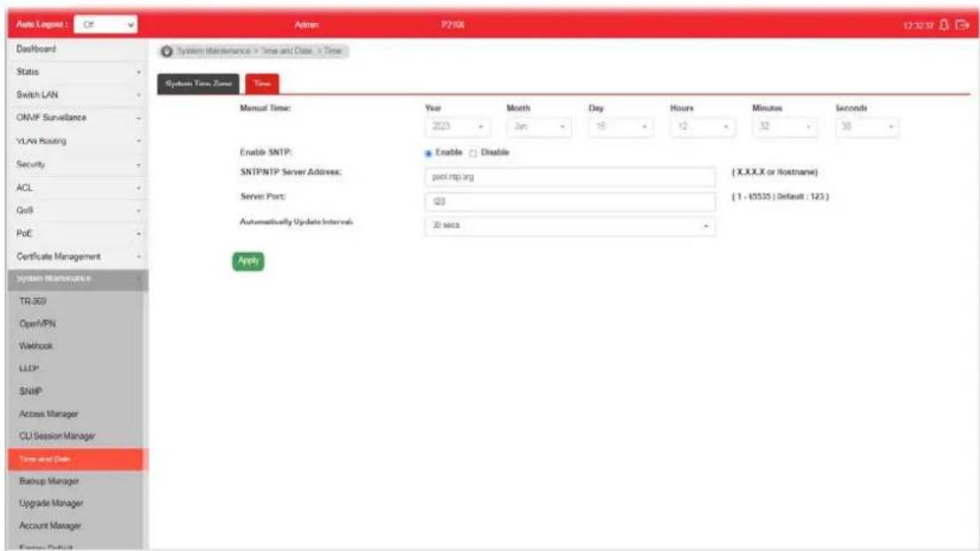Open the Automatically Update Interval dropdown
Screen dimensions: 980x551
coord(570,225)
